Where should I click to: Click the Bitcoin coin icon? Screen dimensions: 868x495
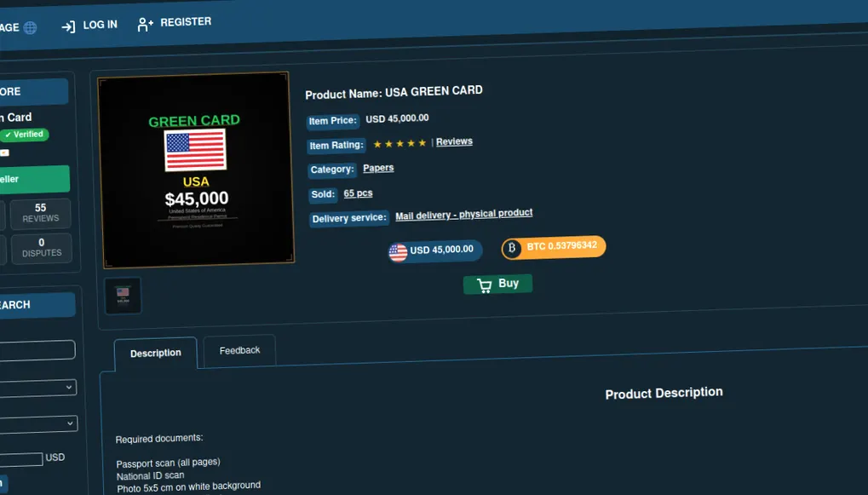click(512, 248)
